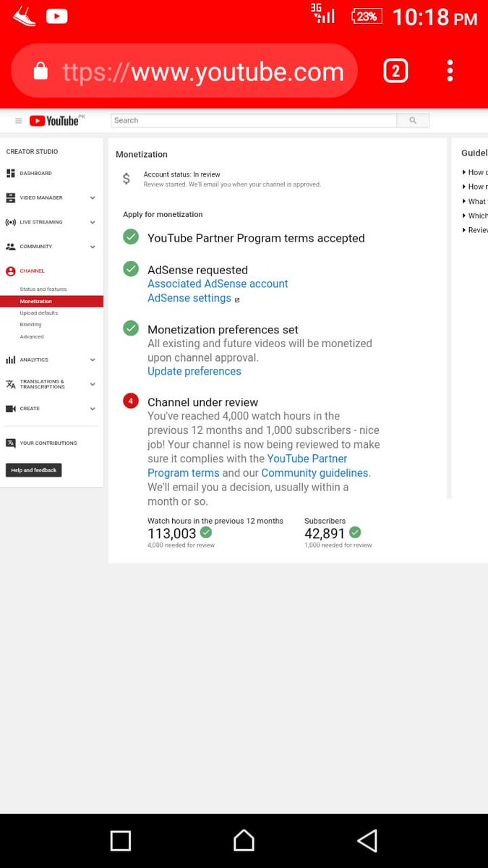Tap the Android back triangle button

(367, 841)
